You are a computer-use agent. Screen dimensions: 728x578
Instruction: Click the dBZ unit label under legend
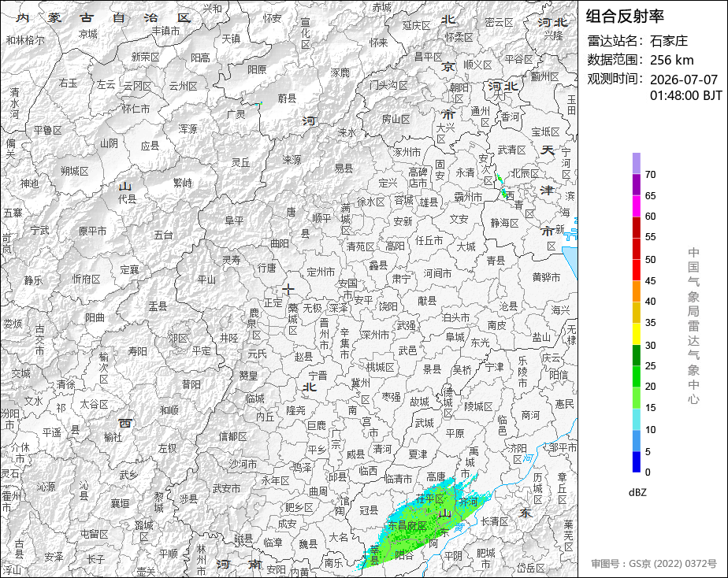point(637,493)
